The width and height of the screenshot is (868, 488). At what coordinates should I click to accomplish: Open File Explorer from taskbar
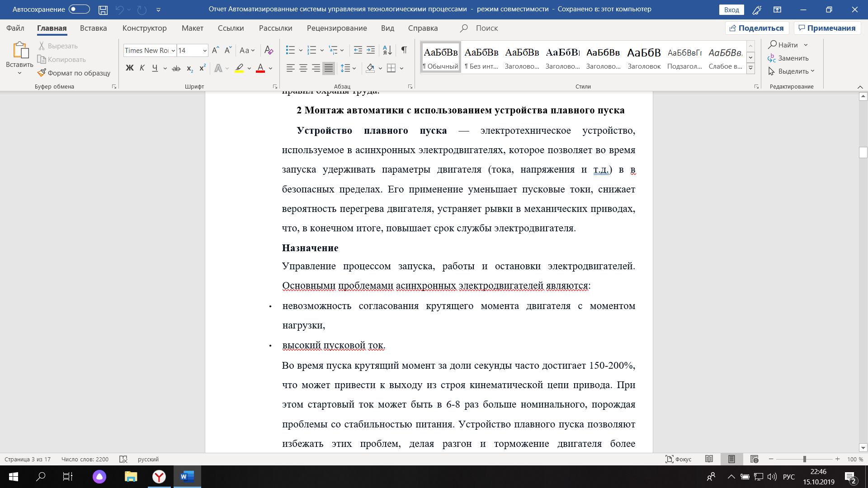[131, 477]
